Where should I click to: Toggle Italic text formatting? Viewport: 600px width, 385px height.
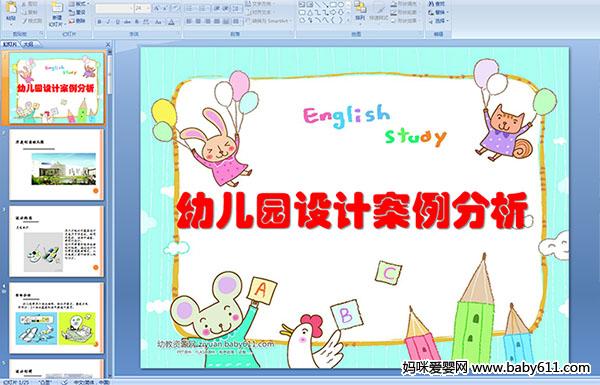(108, 22)
